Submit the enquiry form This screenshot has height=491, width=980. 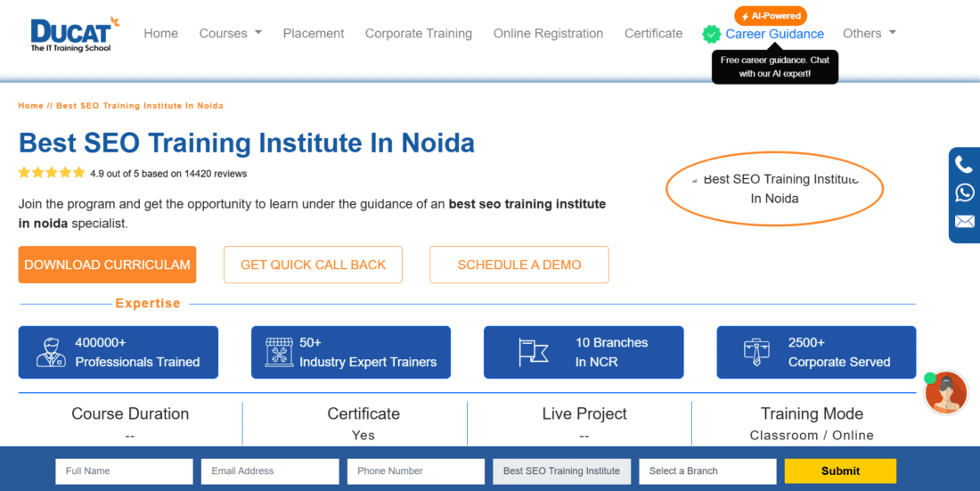point(841,471)
